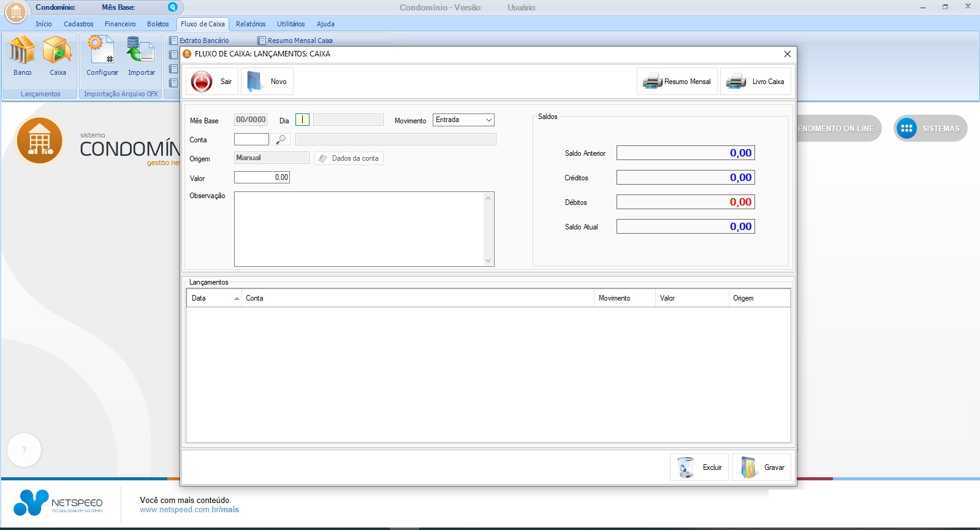Viewport: 980px width, 530px height.
Task: Click the Netspeed logo
Action: (x=58, y=503)
